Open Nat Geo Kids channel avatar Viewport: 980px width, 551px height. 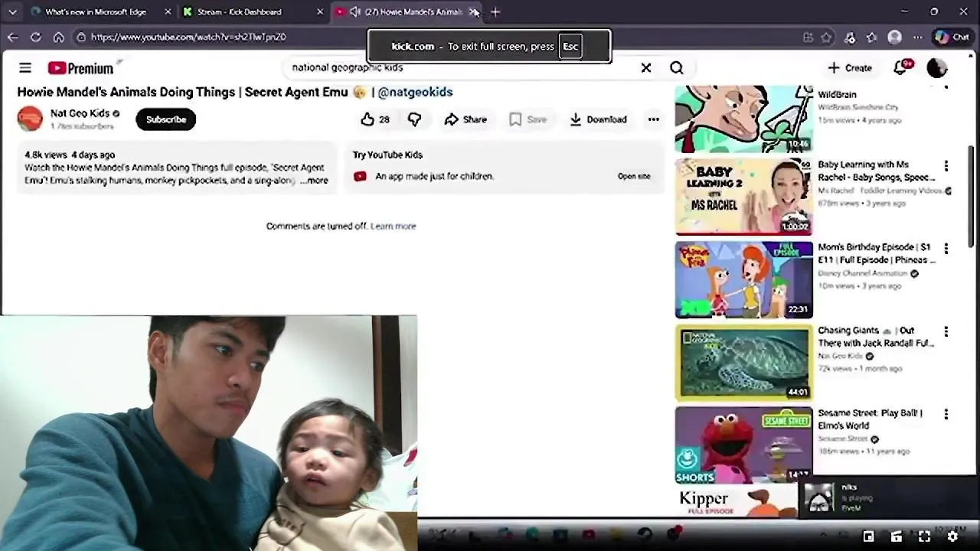coord(30,119)
